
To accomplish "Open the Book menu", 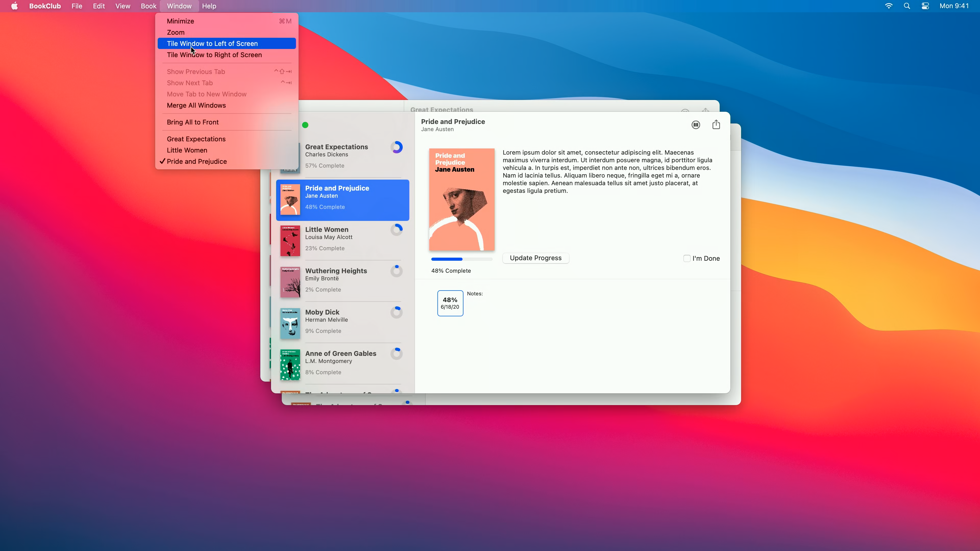I will click(148, 6).
